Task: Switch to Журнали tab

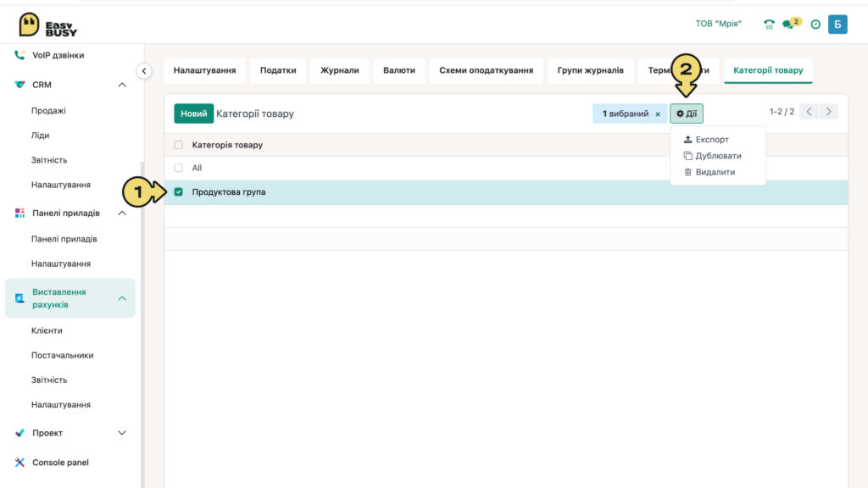Action: click(339, 70)
